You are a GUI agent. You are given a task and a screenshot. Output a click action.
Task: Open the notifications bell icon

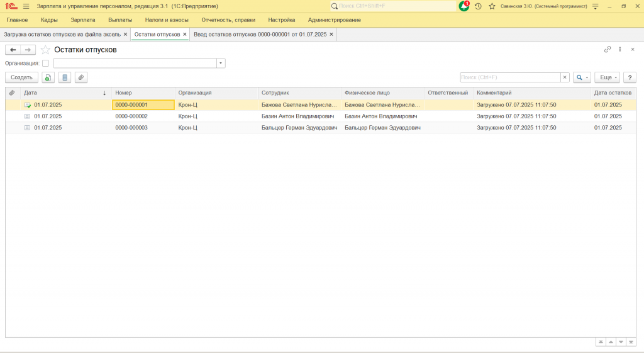click(x=464, y=6)
